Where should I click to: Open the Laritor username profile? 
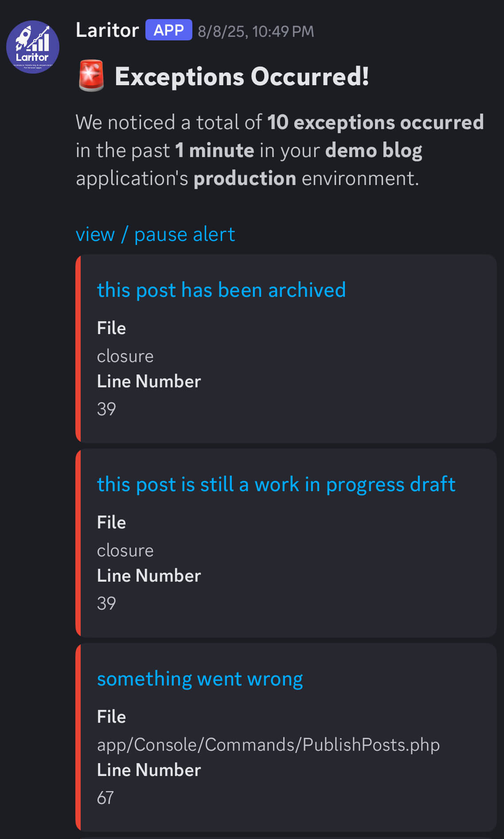pos(107,30)
